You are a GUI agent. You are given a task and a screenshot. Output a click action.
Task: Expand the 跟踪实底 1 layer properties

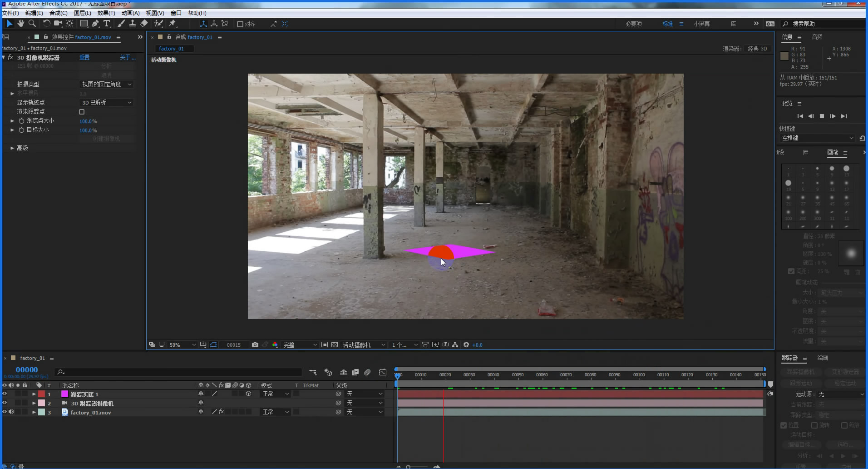[34, 394]
